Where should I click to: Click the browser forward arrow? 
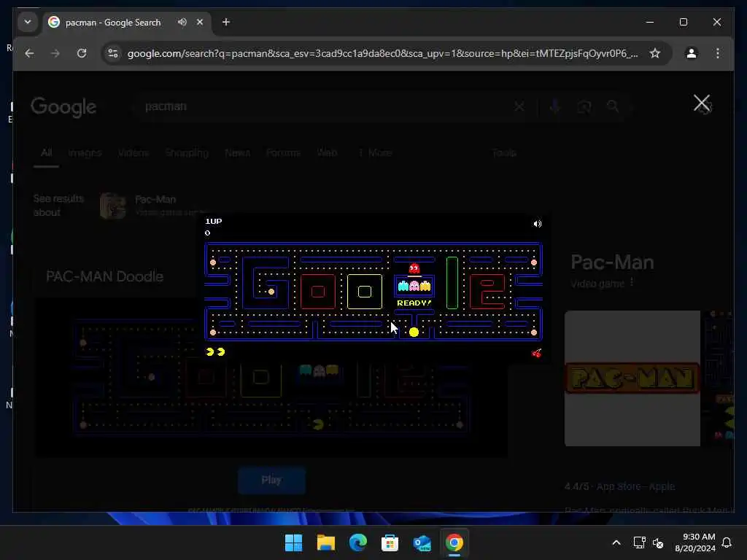55,53
